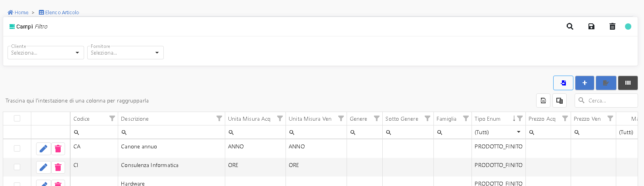Screen dimensions: 644x186
Task: Click the trash icon in filter header
Action: point(612,27)
